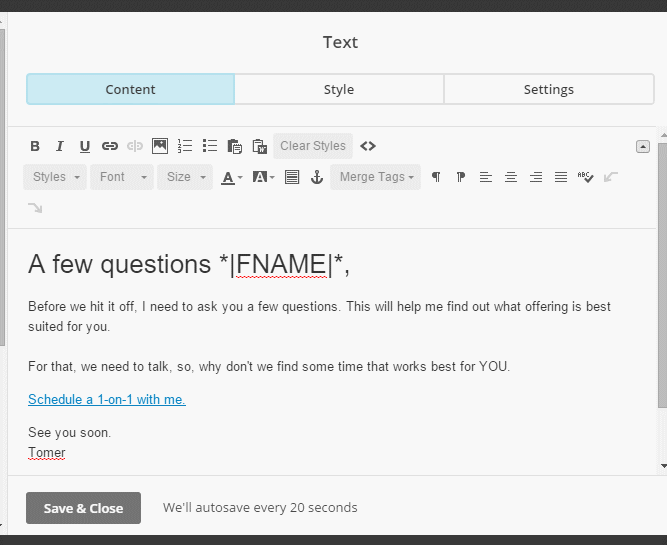Click the unlink icon

(x=135, y=146)
